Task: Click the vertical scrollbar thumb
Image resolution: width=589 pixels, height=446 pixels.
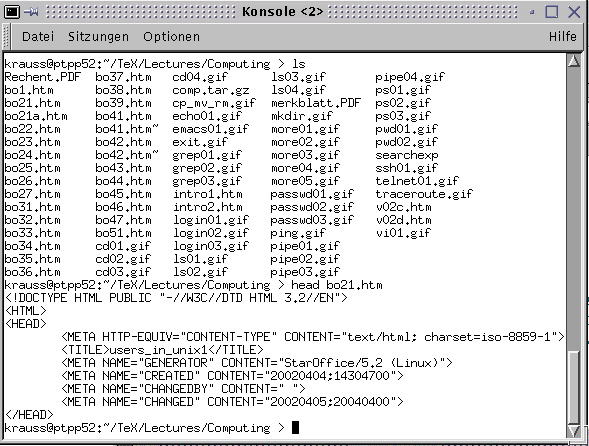Action: tap(574, 387)
